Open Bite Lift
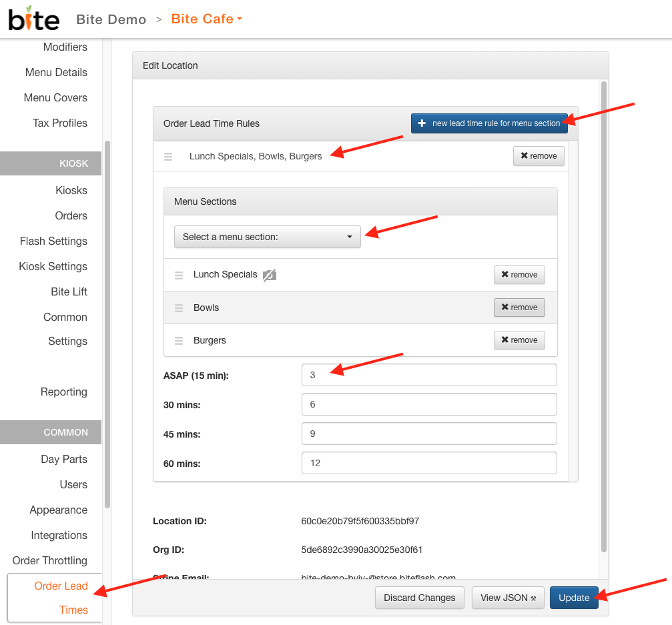This screenshot has height=625, width=672. 69,291
